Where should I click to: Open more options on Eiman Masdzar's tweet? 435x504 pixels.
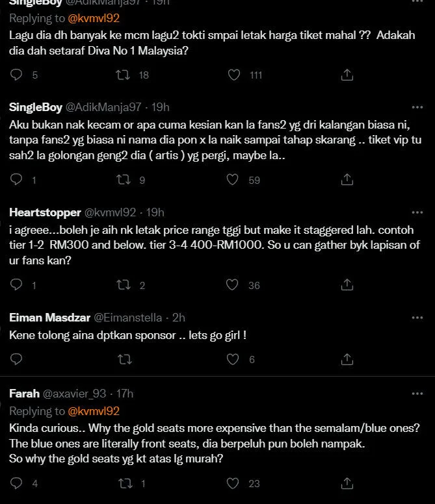point(417,317)
